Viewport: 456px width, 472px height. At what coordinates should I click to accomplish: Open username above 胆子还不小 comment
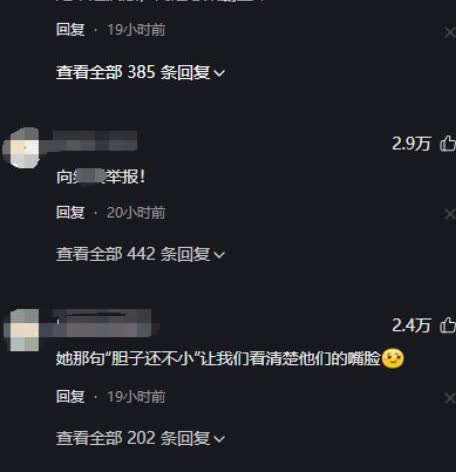pos(102,323)
